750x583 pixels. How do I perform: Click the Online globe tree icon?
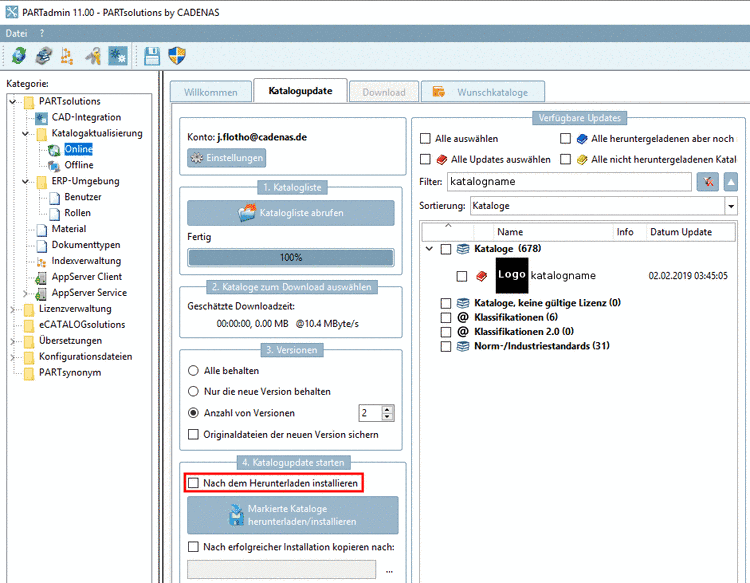(55, 150)
